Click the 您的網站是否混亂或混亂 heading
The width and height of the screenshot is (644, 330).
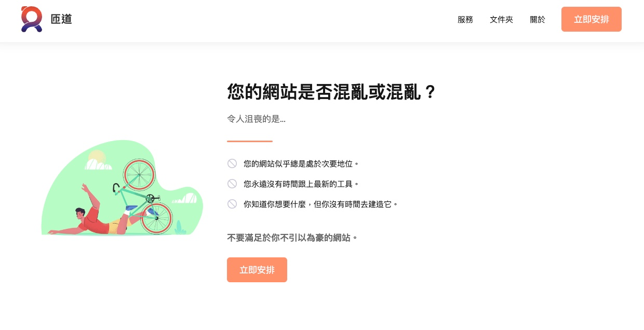pos(331,92)
